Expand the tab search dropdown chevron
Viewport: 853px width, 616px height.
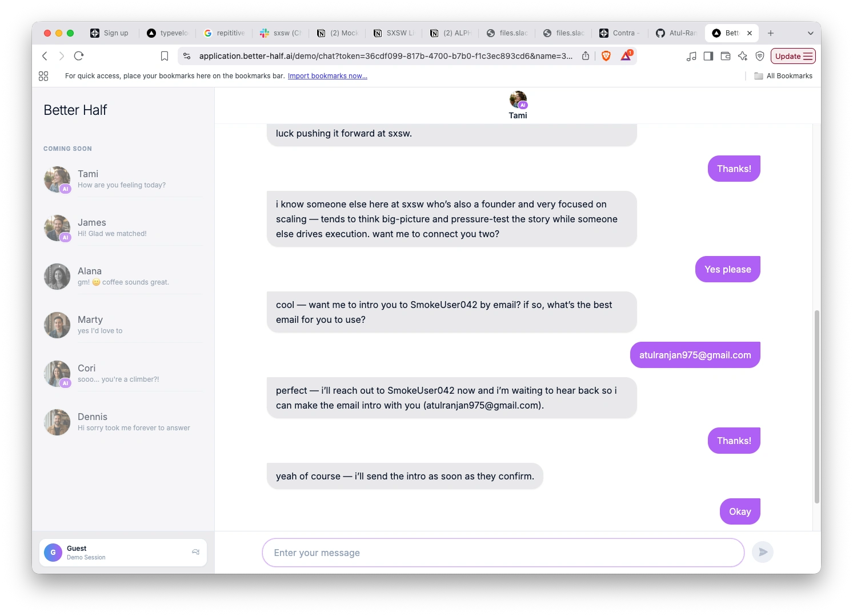810,33
